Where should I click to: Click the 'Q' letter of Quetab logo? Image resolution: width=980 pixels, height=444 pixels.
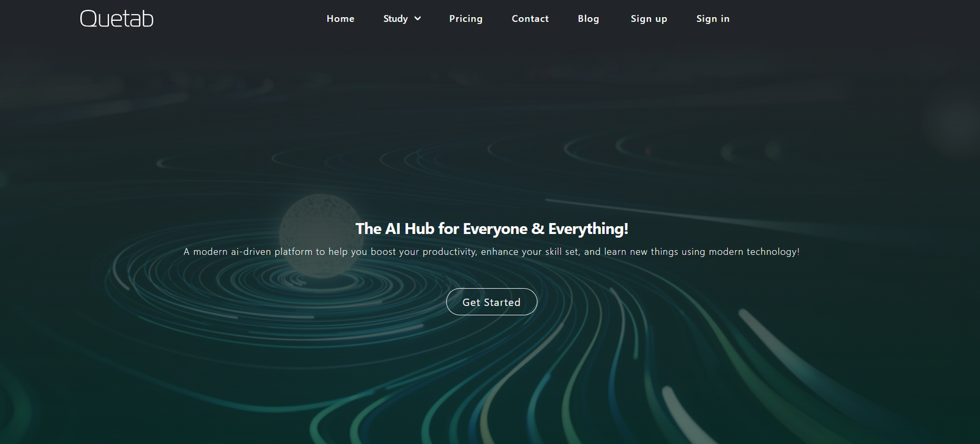pos(88,19)
